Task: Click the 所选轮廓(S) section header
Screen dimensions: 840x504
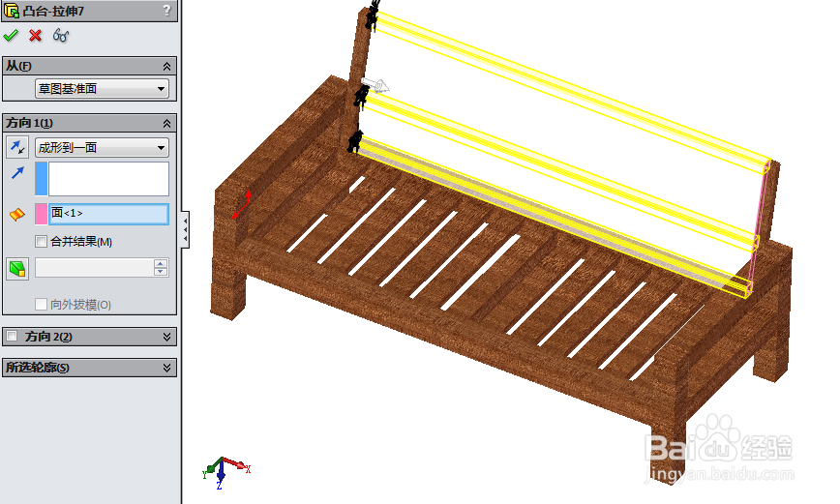Action: pos(89,368)
